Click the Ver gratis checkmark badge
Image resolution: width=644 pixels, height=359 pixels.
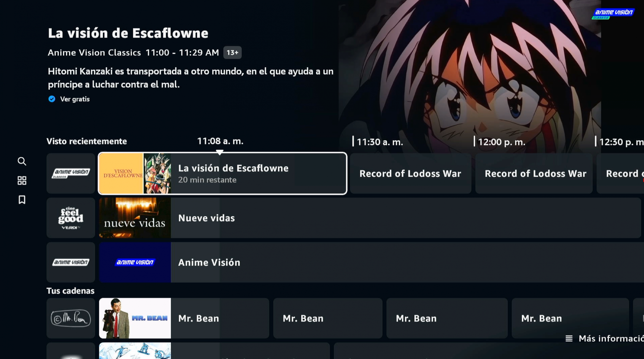click(x=52, y=99)
